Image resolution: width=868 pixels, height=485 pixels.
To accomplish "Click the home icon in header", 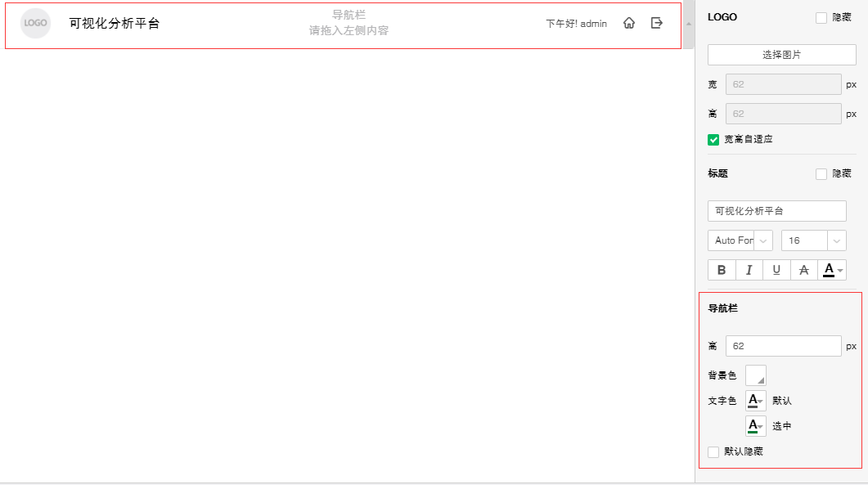I will pyautogui.click(x=628, y=24).
